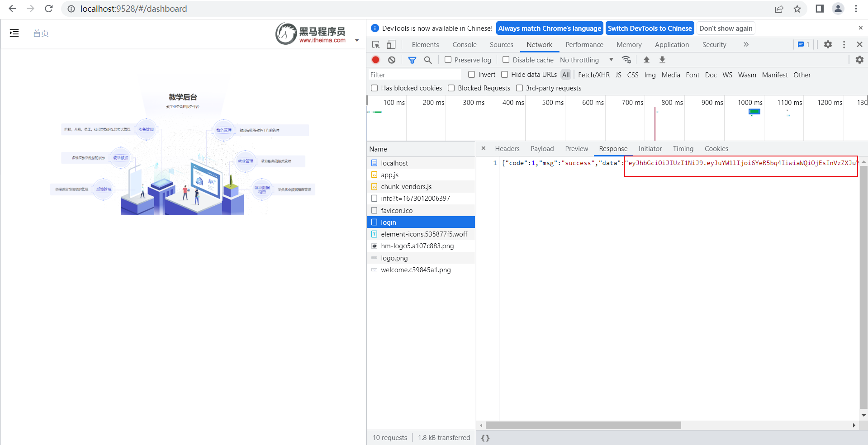
Task: Switch to the Console tab
Action: click(x=464, y=44)
